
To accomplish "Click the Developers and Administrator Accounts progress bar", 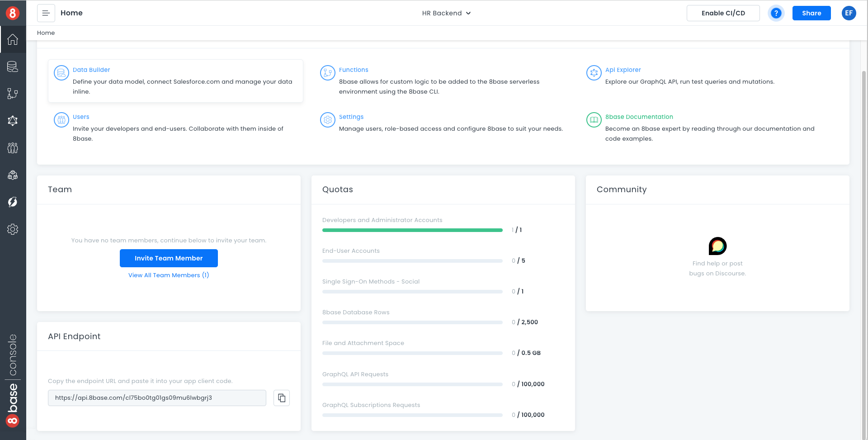I will pos(412,230).
